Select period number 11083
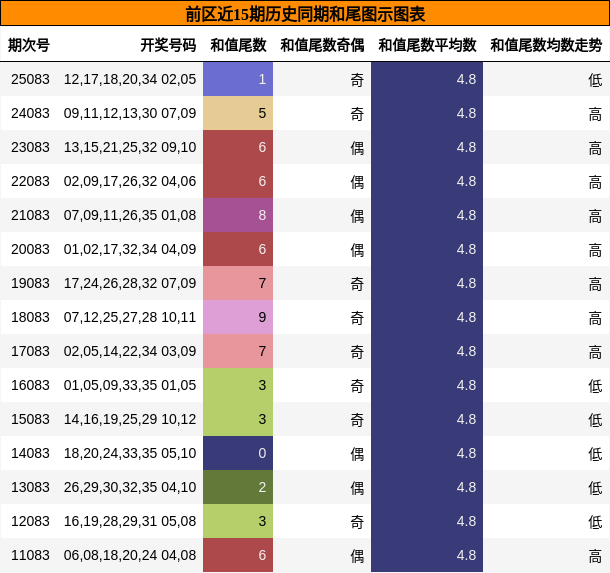 click(30, 555)
